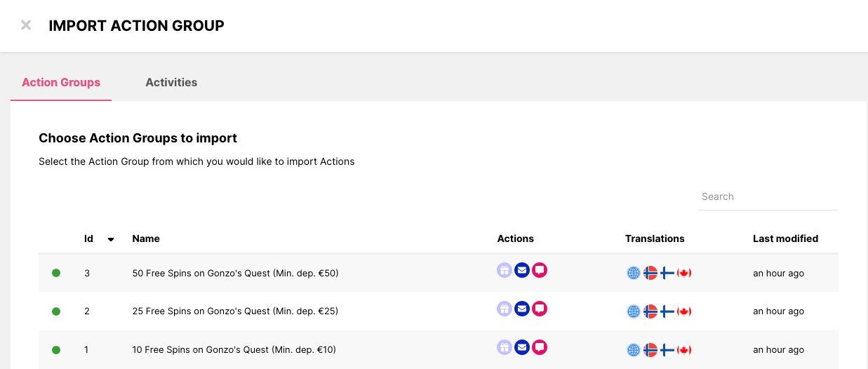The image size is (868, 369).
Task: Click the green status dot for Id 3
Action: click(56, 273)
